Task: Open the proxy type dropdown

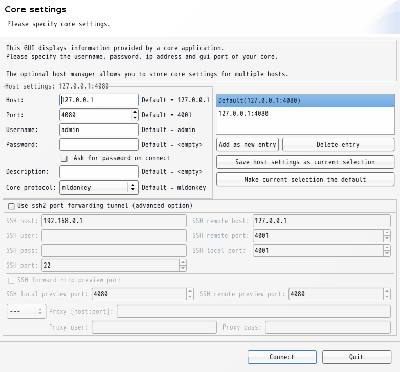Action: pos(26,312)
